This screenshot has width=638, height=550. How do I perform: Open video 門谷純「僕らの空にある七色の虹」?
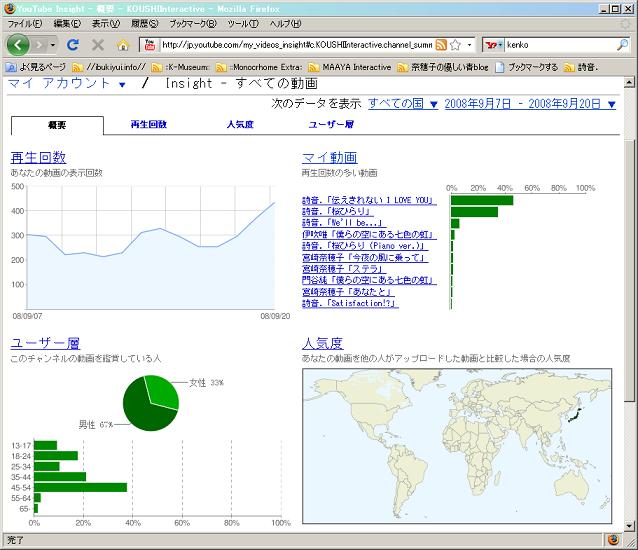pos(369,280)
